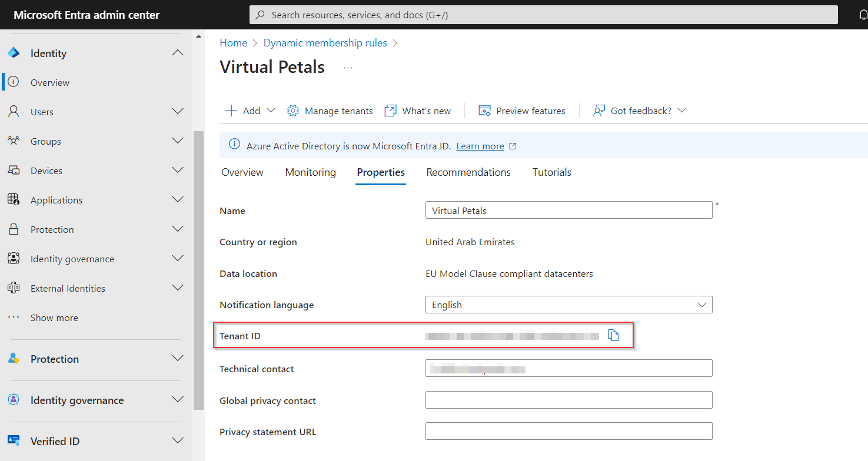
Task: Click the What's new button
Action: coord(418,111)
